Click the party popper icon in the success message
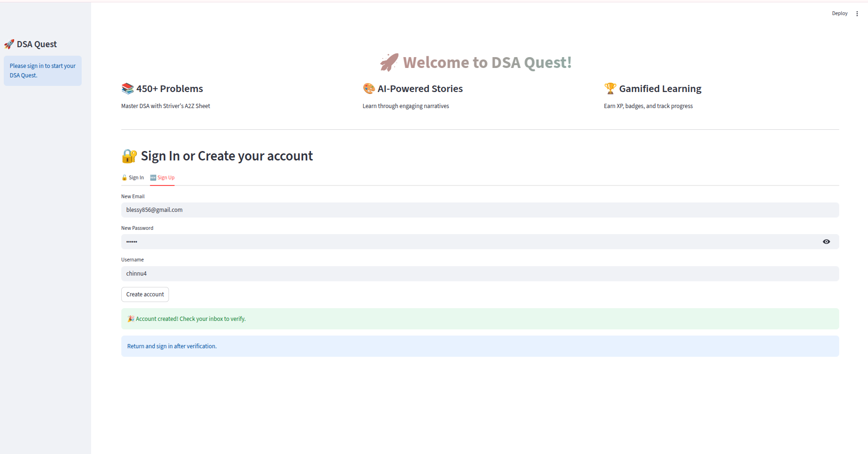Screen dimensions: 868x454 point(130,319)
